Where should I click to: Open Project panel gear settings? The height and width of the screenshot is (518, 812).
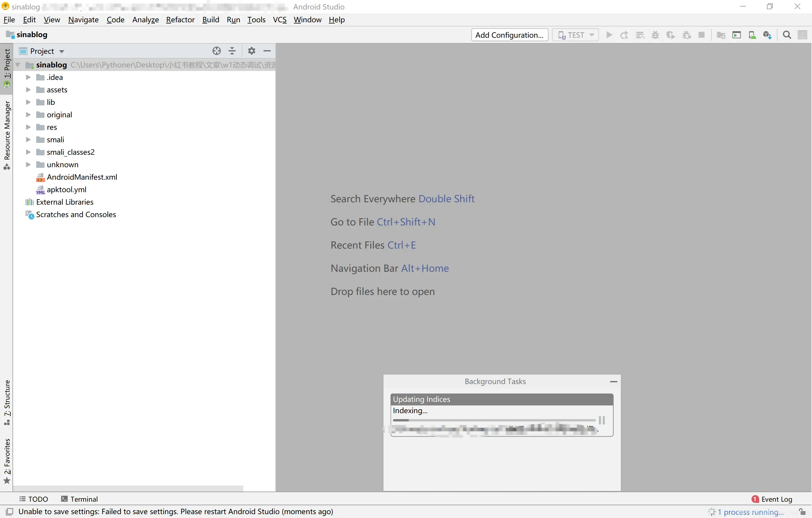click(252, 51)
